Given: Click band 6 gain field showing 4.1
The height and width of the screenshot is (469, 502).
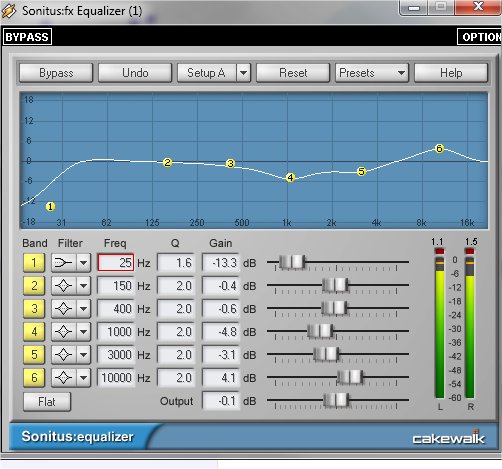Looking at the screenshot, I should point(221,378).
